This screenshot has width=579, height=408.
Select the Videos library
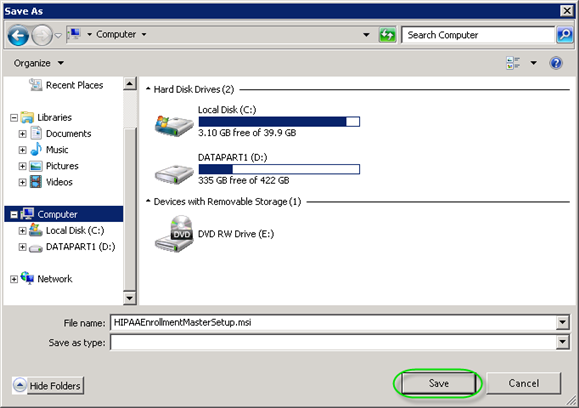point(59,182)
